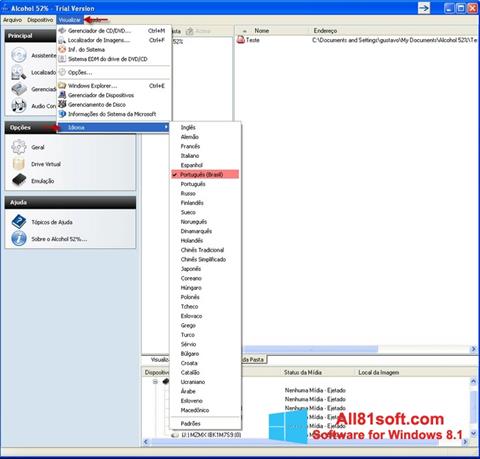
Task: Select the Teste image file icon
Action: pyautogui.click(x=241, y=40)
